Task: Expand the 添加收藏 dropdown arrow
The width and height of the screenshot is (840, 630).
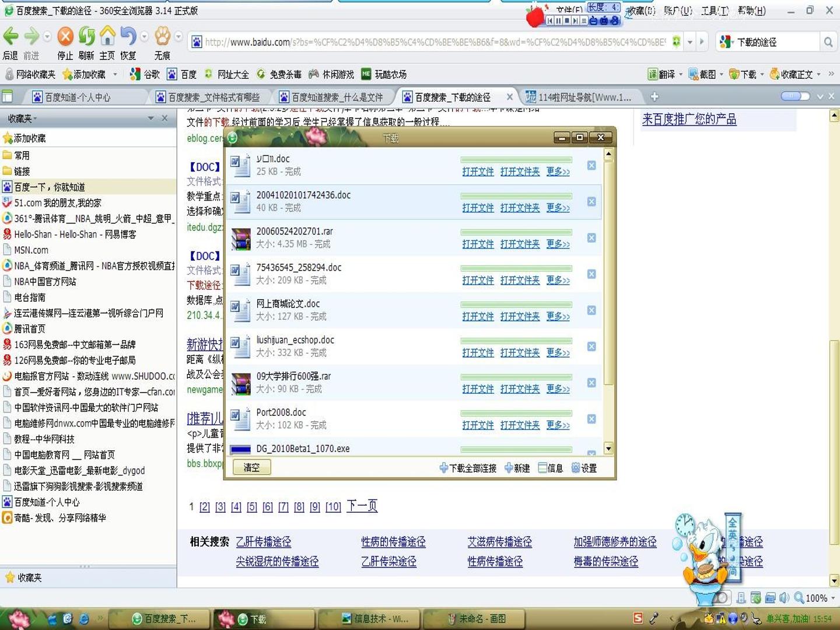Action: tap(115, 74)
